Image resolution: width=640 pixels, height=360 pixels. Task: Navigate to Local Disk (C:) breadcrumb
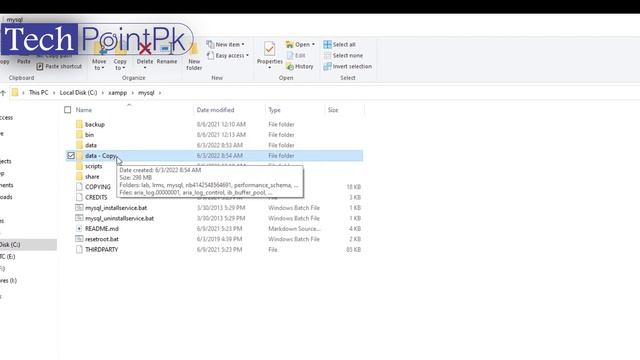point(78,93)
